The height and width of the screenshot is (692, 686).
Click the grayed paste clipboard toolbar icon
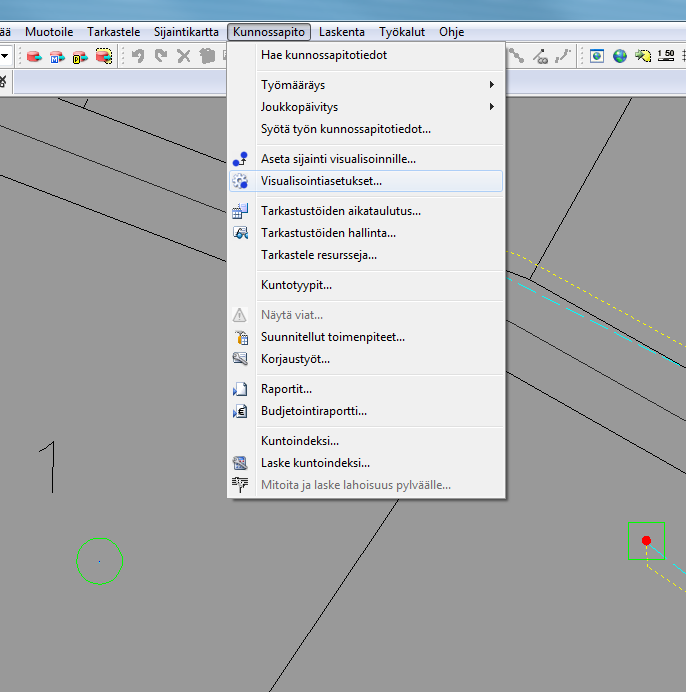click(207, 56)
